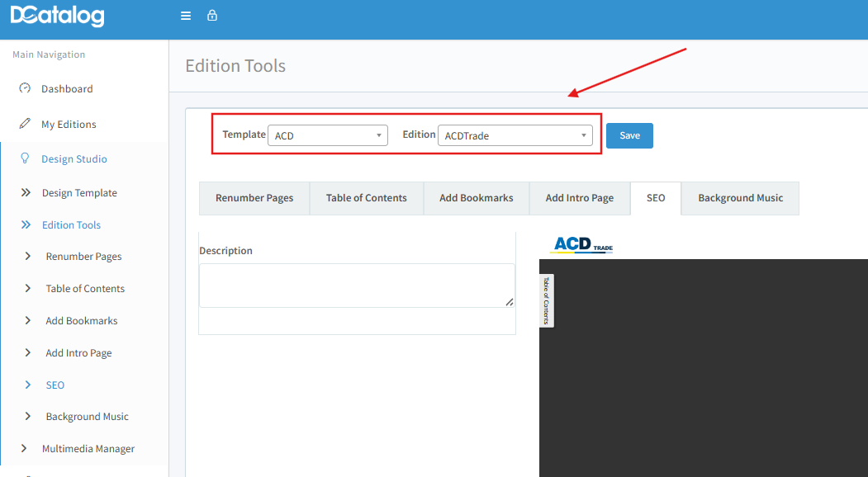Click the Description text area
The width and height of the screenshot is (868, 477).
356,286
